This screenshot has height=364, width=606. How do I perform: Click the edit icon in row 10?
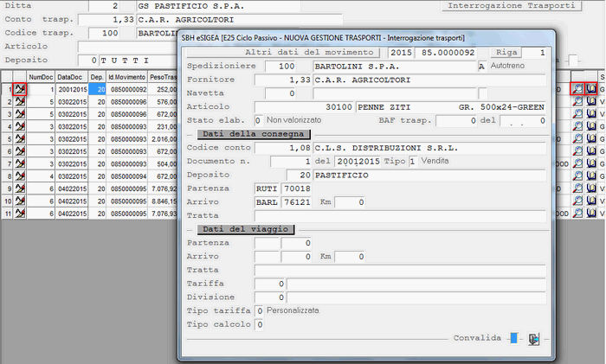(x=20, y=201)
